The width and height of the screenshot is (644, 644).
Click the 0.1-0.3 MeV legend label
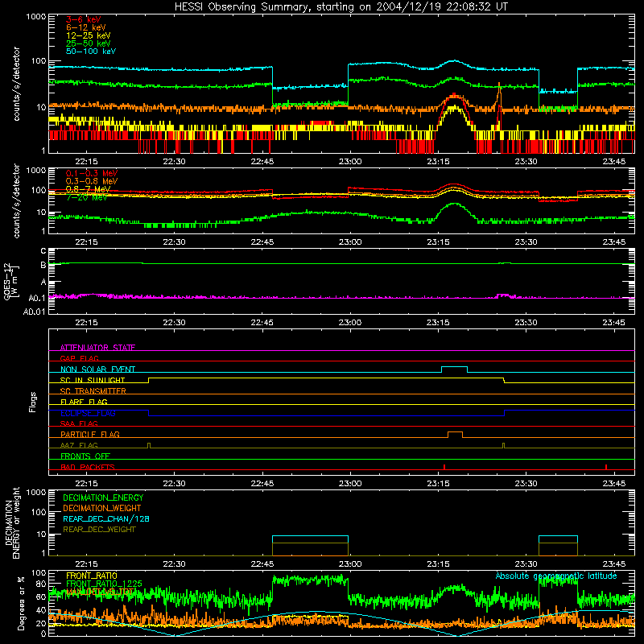92,173
